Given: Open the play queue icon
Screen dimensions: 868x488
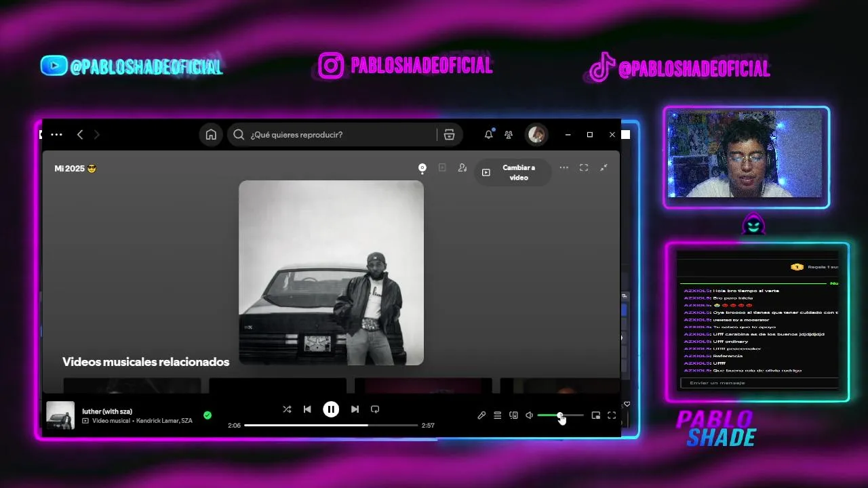Looking at the screenshot, I should (498, 415).
